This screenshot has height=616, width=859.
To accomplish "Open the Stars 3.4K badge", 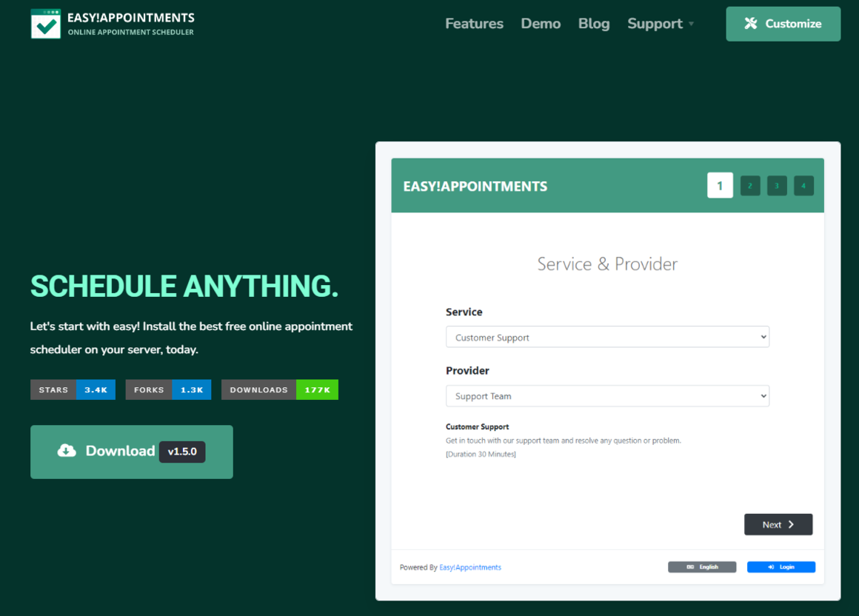I will 73,390.
